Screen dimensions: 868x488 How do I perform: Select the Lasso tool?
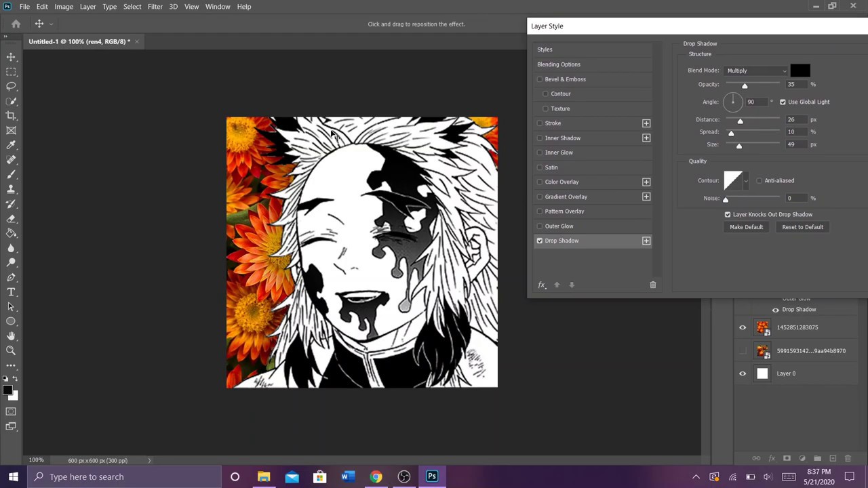[11, 86]
